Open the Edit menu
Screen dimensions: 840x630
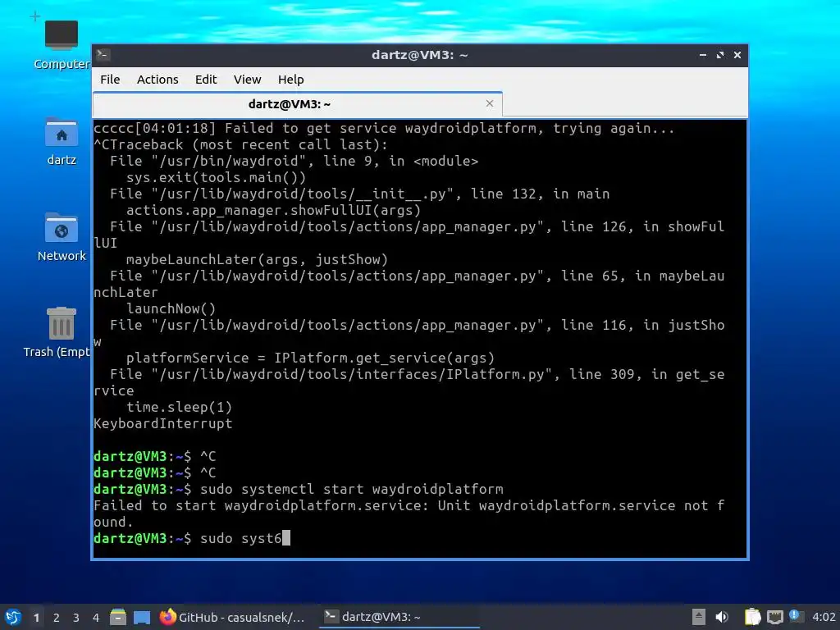point(206,80)
